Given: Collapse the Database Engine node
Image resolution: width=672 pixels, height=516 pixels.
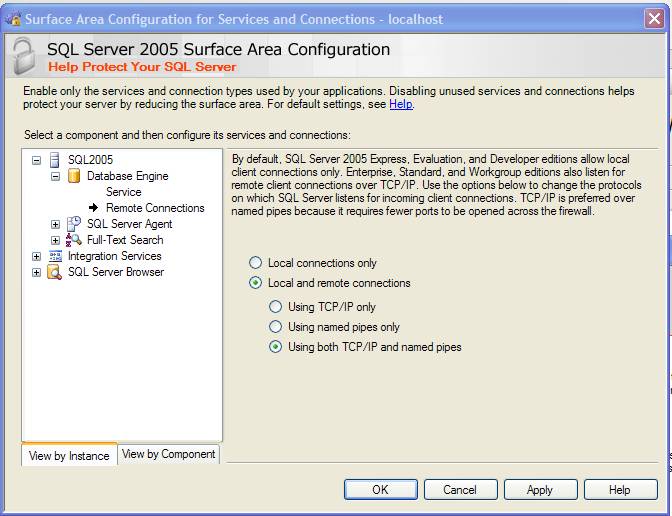Looking at the screenshot, I should coord(55,176).
